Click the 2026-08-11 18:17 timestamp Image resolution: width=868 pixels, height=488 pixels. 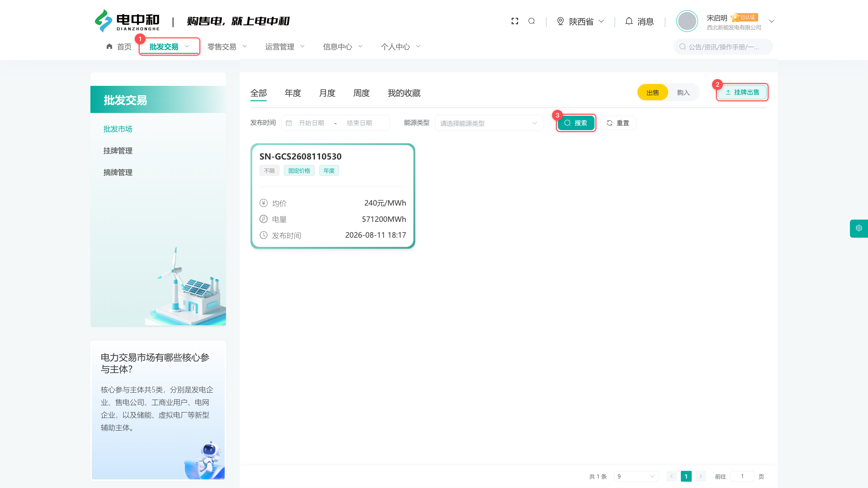[x=376, y=235]
